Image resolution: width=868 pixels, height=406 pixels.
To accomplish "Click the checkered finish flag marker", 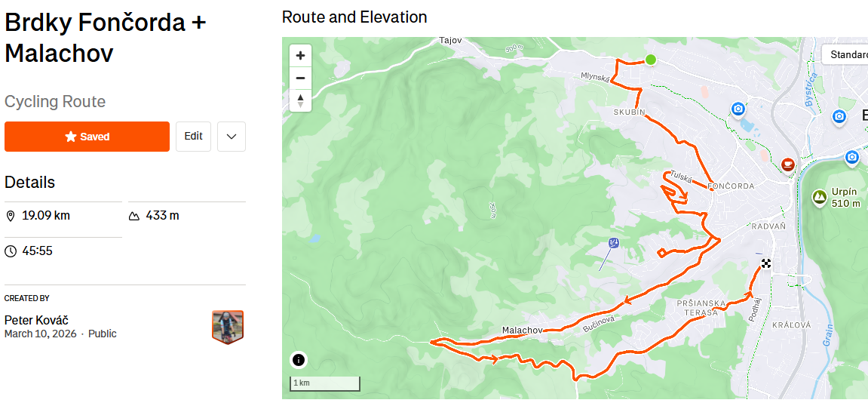I will [x=766, y=263].
